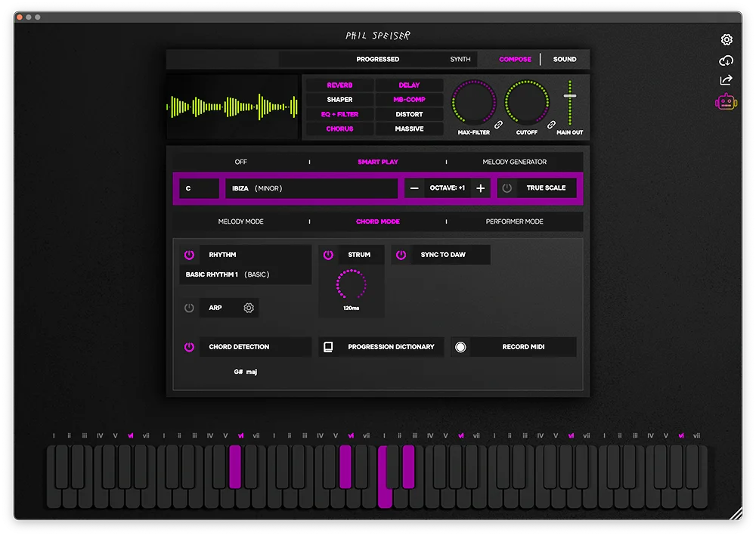
Task: Open the robot assistant icon
Action: tap(726, 99)
